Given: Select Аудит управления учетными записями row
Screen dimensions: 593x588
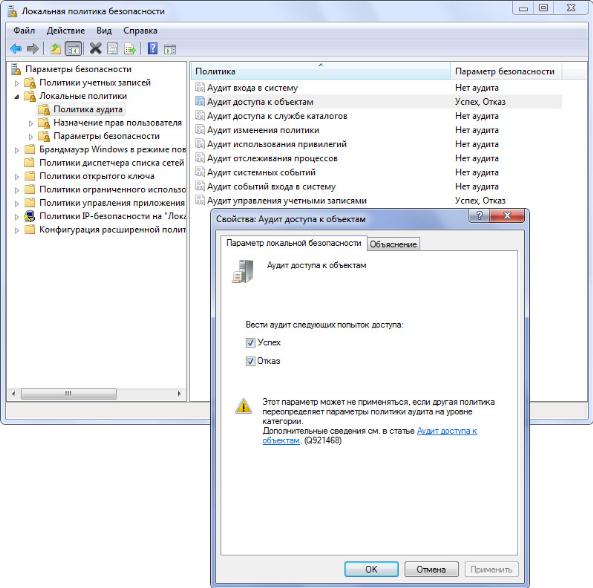Looking at the screenshot, I should (378, 200).
